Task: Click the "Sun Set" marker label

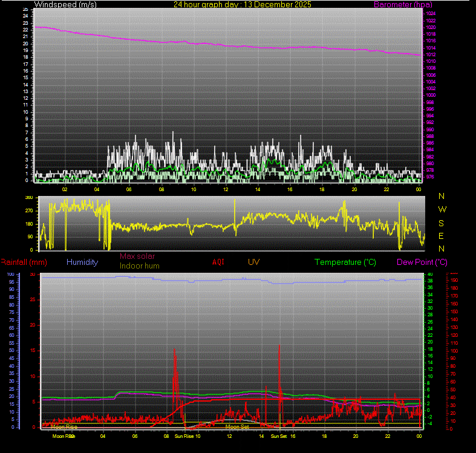Action: click(x=279, y=436)
